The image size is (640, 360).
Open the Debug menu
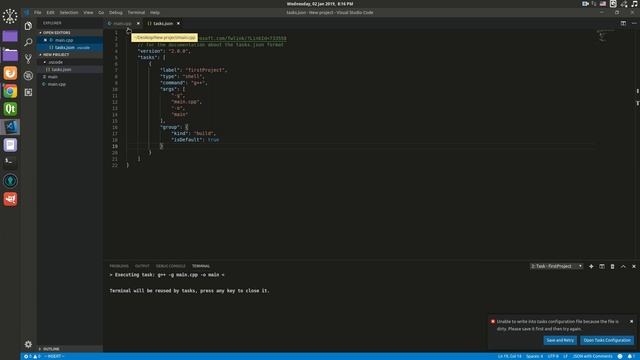(x=116, y=13)
